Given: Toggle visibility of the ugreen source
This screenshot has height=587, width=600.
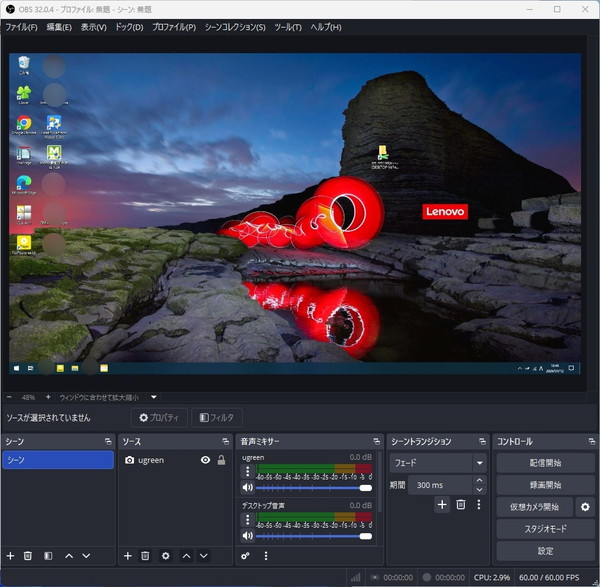Looking at the screenshot, I should (205, 460).
